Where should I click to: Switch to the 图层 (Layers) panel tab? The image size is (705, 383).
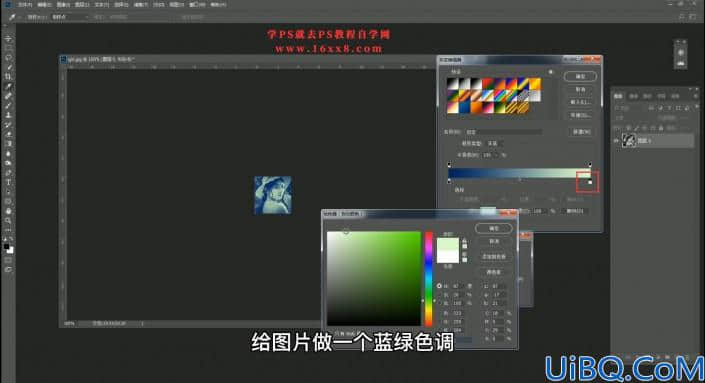coord(619,96)
